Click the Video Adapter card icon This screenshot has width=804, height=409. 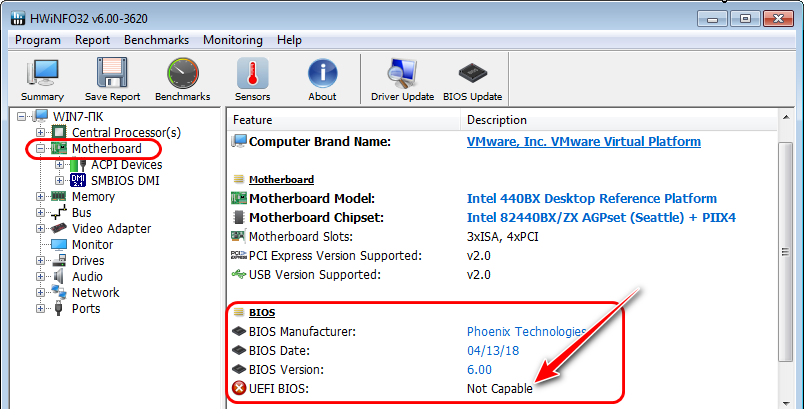(x=58, y=229)
